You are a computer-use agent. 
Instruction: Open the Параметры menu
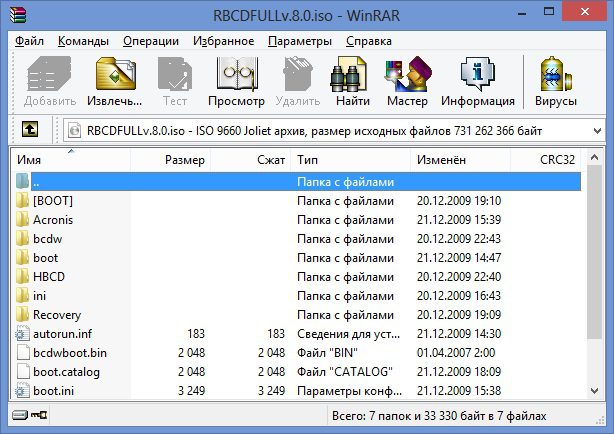tap(300, 41)
